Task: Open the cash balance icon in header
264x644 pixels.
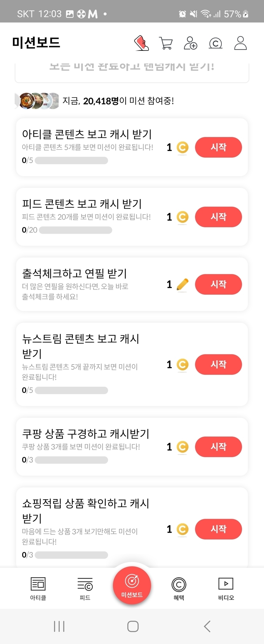Action: coord(215,43)
